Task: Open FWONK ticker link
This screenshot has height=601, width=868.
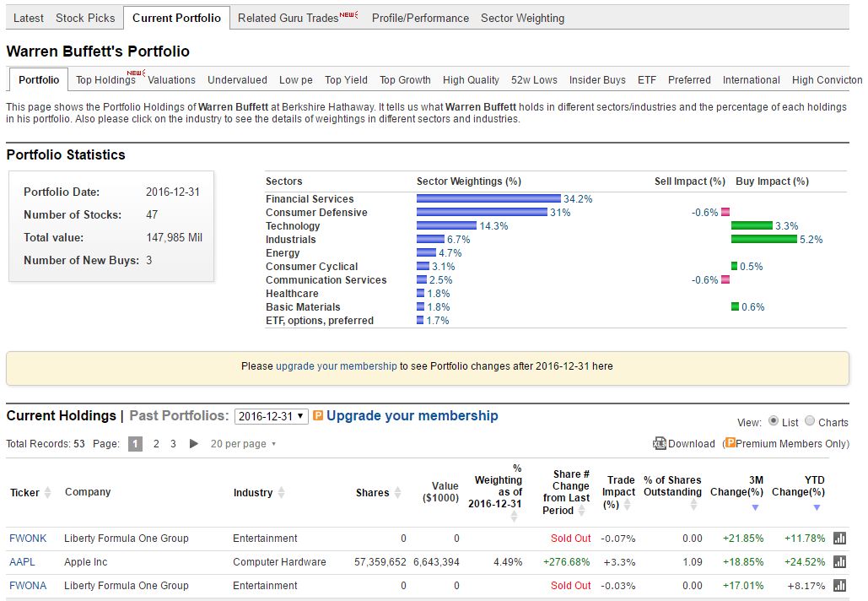Action: [28, 539]
